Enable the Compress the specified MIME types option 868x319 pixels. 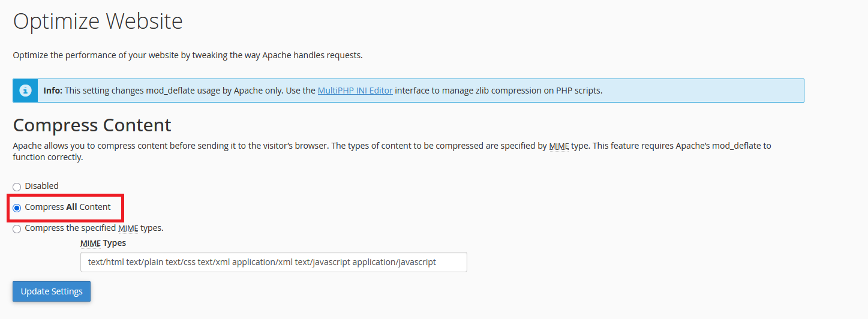17,229
